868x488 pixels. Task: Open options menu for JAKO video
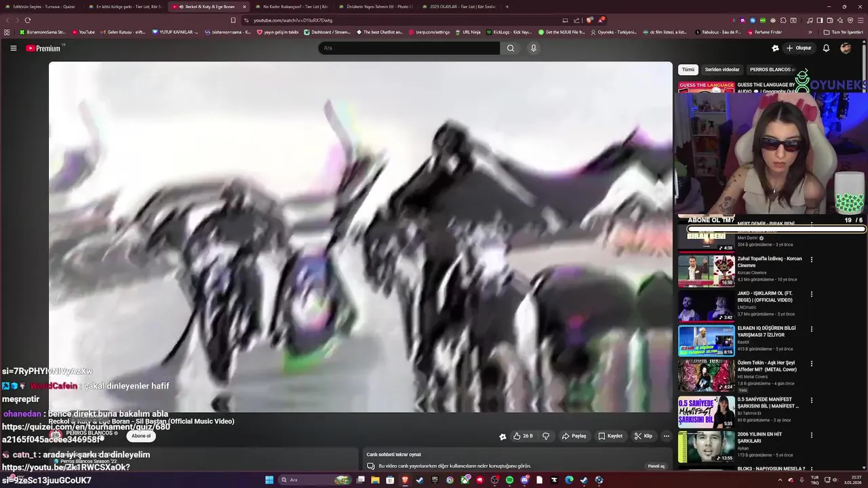(x=811, y=294)
